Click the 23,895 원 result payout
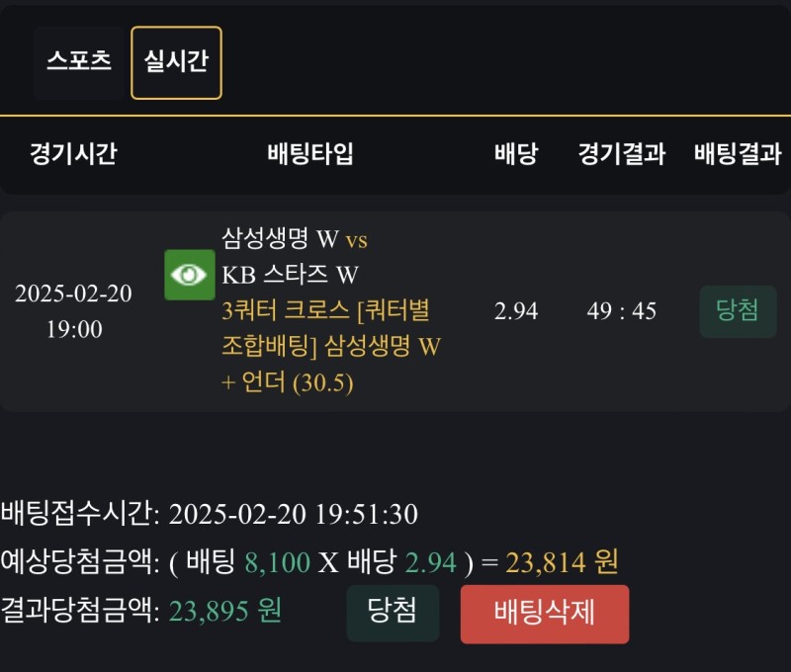This screenshot has height=672, width=791. click(225, 612)
